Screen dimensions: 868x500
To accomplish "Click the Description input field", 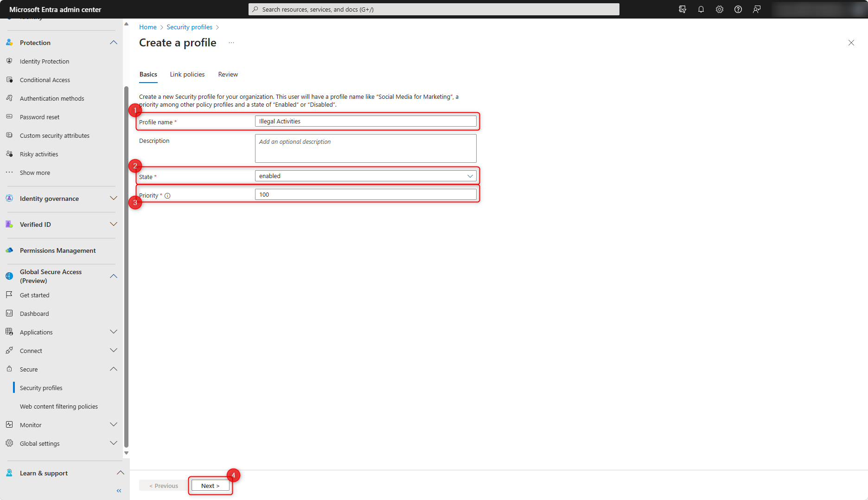I will pyautogui.click(x=365, y=148).
